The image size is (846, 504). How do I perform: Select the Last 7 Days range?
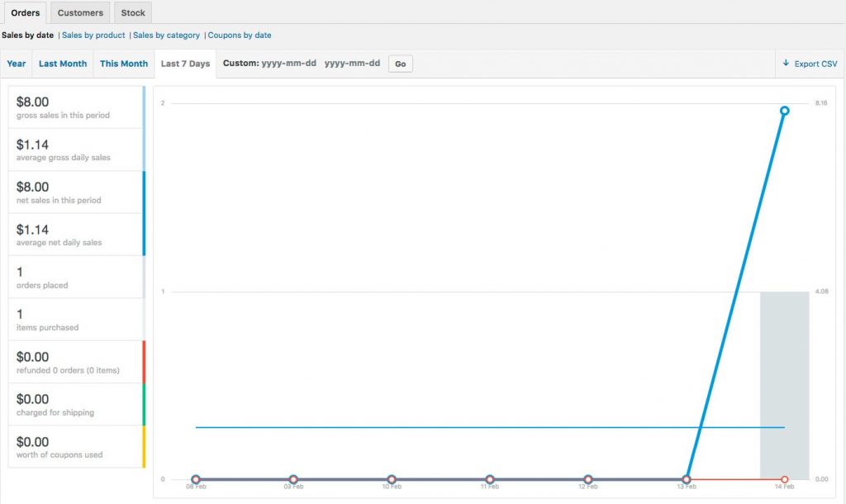click(x=185, y=64)
